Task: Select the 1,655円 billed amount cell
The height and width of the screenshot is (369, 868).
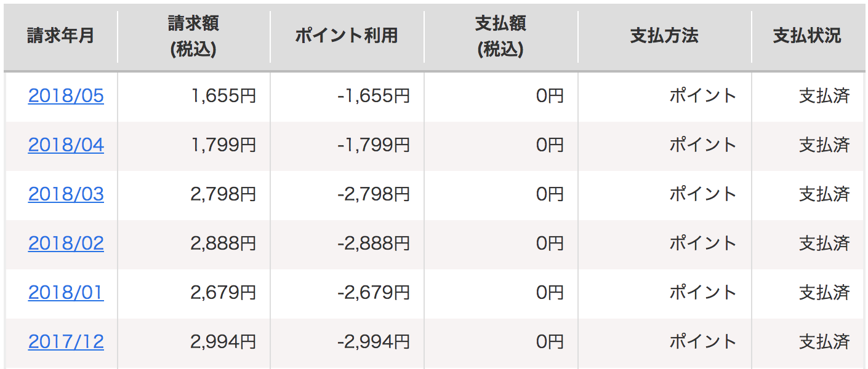Action: (x=223, y=96)
